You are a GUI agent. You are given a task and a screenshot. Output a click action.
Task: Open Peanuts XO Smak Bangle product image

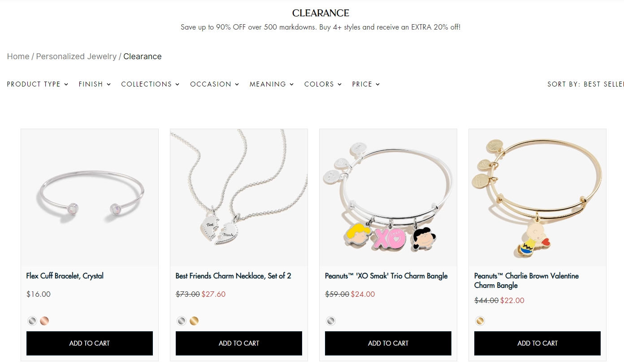(x=388, y=198)
